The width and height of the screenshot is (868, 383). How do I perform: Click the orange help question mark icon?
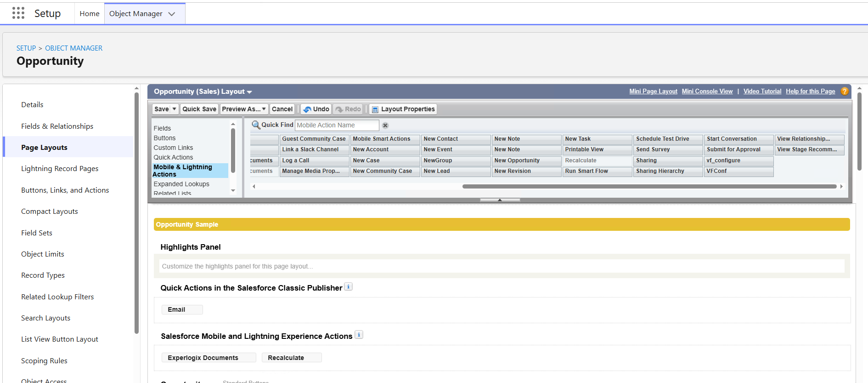[x=845, y=91]
